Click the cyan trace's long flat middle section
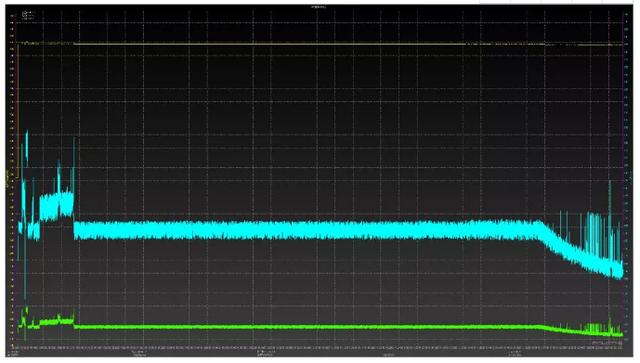Image resolution: width=640 pixels, height=363 pixels. (306, 230)
